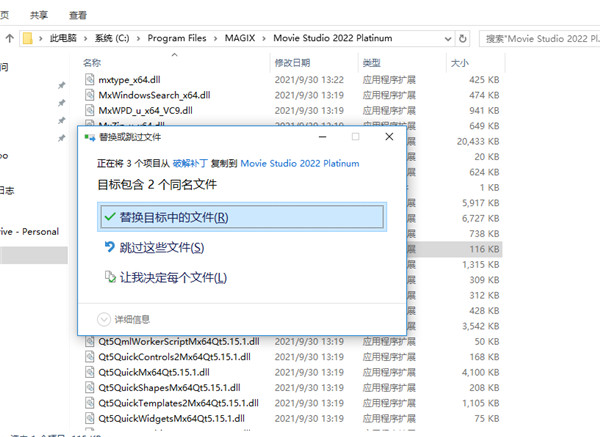Close the replace or skip files dialog
600x437 pixels.
[x=389, y=137]
